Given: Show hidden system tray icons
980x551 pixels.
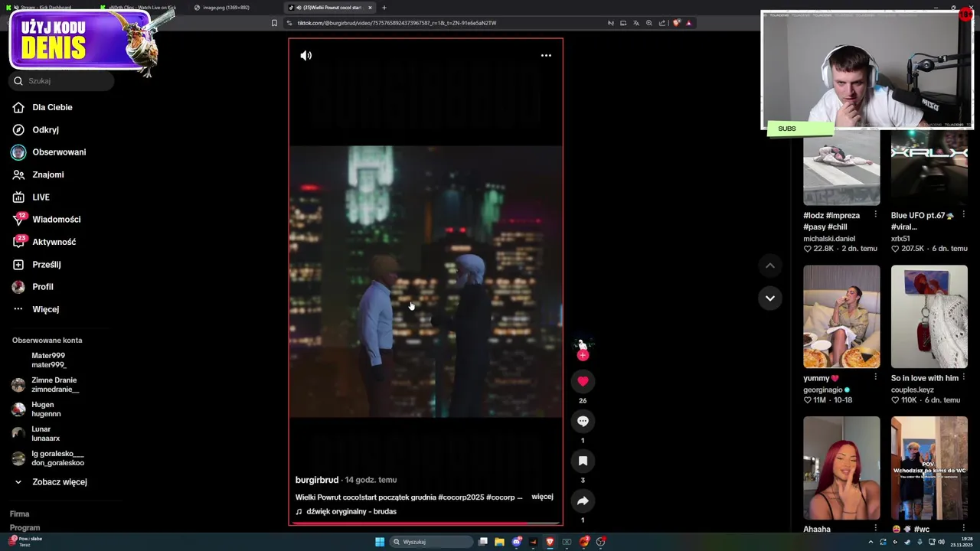Looking at the screenshot, I should tap(871, 542).
